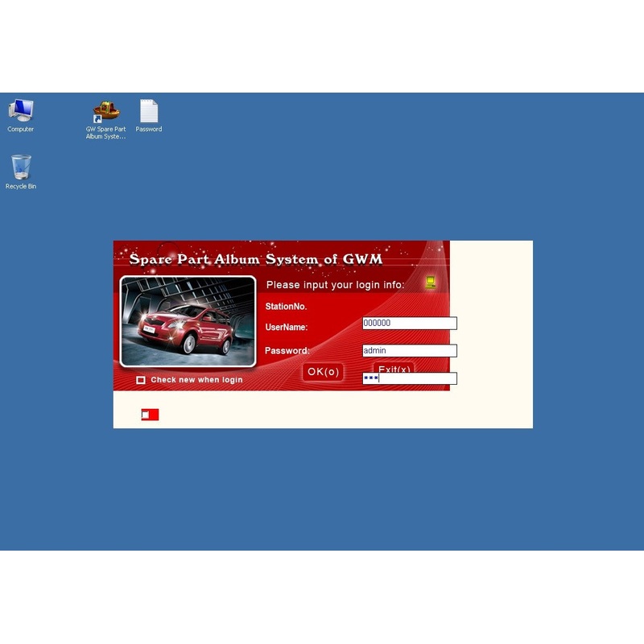Viewport: 644px width, 644px height.
Task: Click the "Please input your login info:" text
Action: (x=335, y=285)
